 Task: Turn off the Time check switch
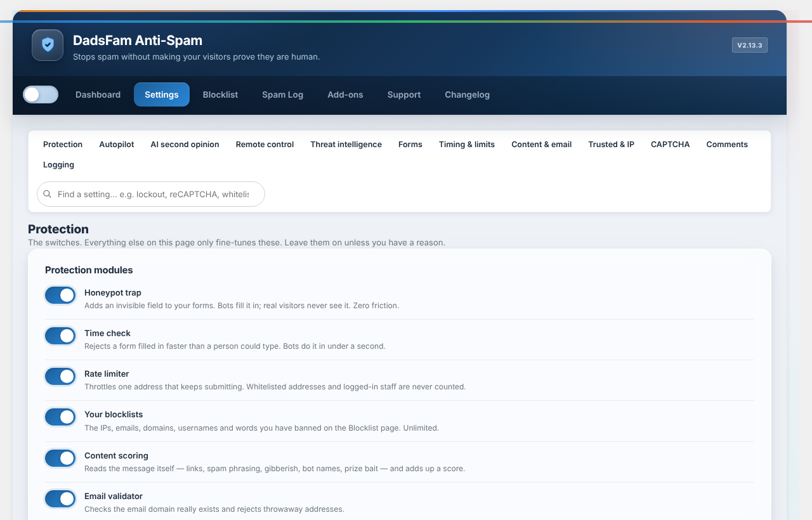point(60,335)
